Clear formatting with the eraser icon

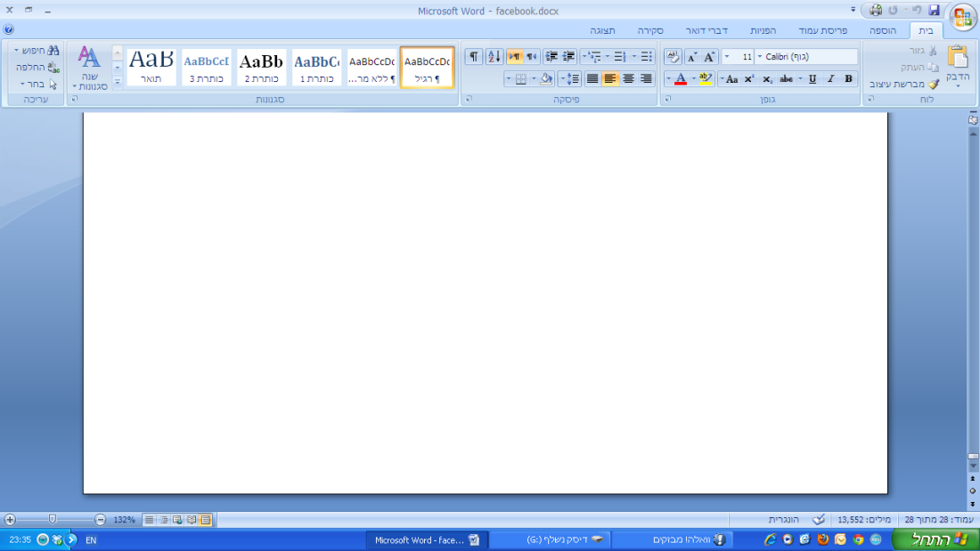pos(673,57)
